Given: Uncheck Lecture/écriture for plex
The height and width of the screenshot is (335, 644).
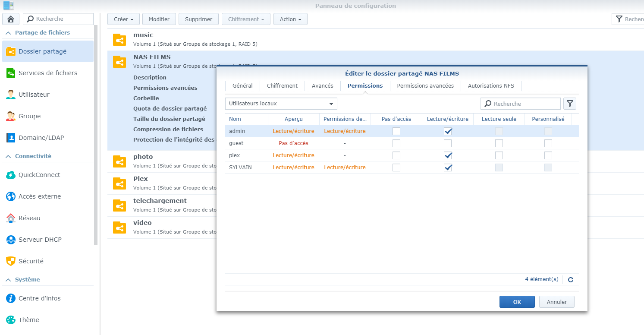Looking at the screenshot, I should tap(448, 155).
